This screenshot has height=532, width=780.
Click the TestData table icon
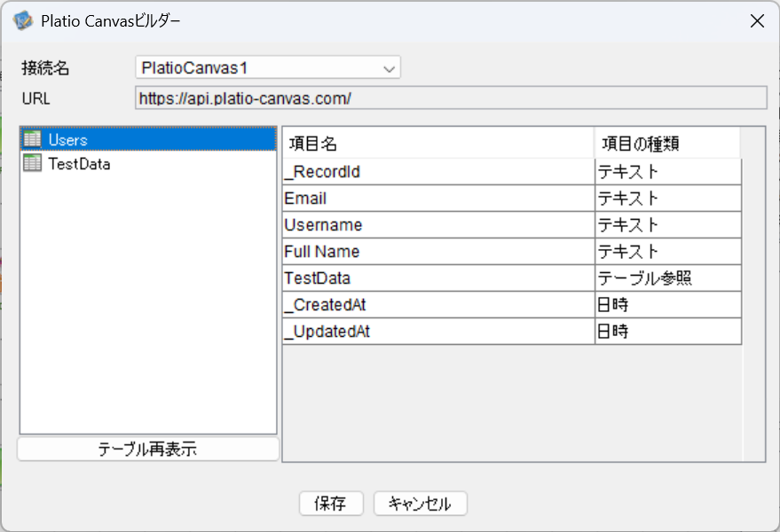tap(32, 163)
